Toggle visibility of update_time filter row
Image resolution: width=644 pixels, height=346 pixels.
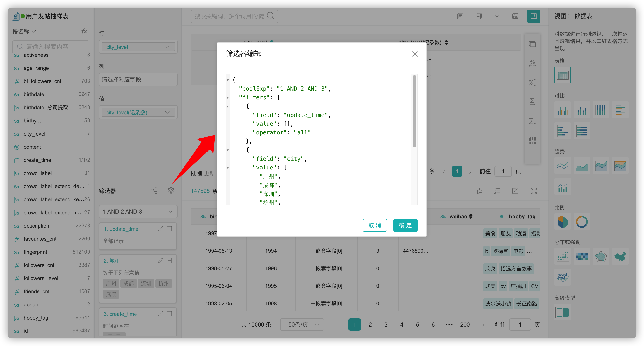click(169, 229)
